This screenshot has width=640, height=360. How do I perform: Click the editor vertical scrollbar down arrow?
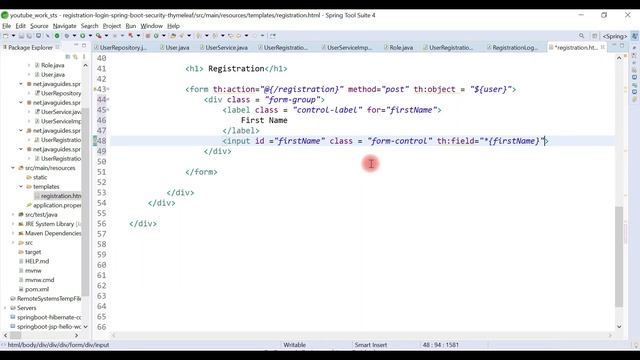click(x=619, y=327)
